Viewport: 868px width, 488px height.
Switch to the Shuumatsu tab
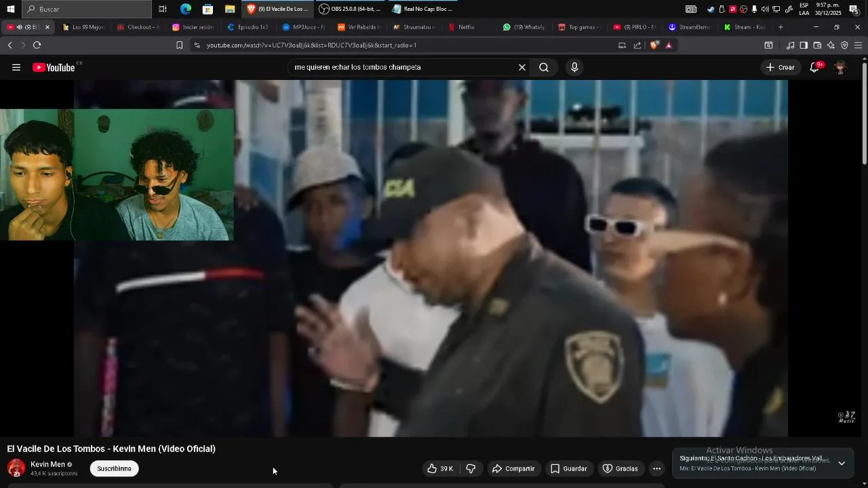coord(414,27)
